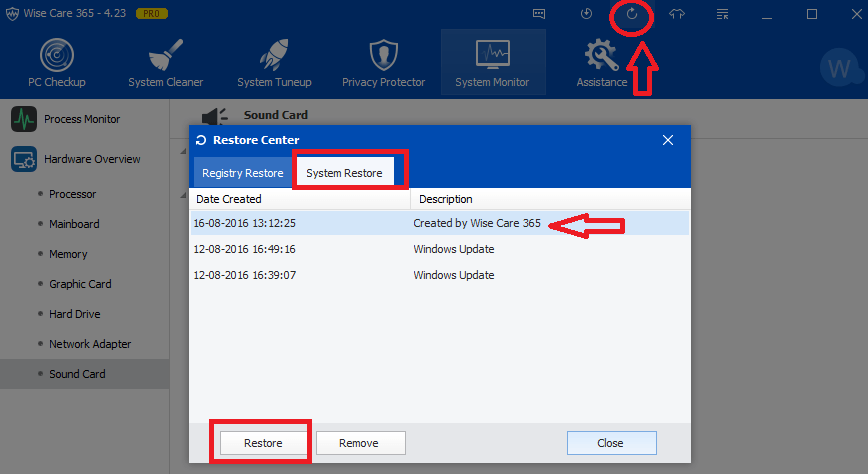Click 'Created by Wise Care 365' description
Viewport: 868px width, 474px height.
click(x=477, y=223)
